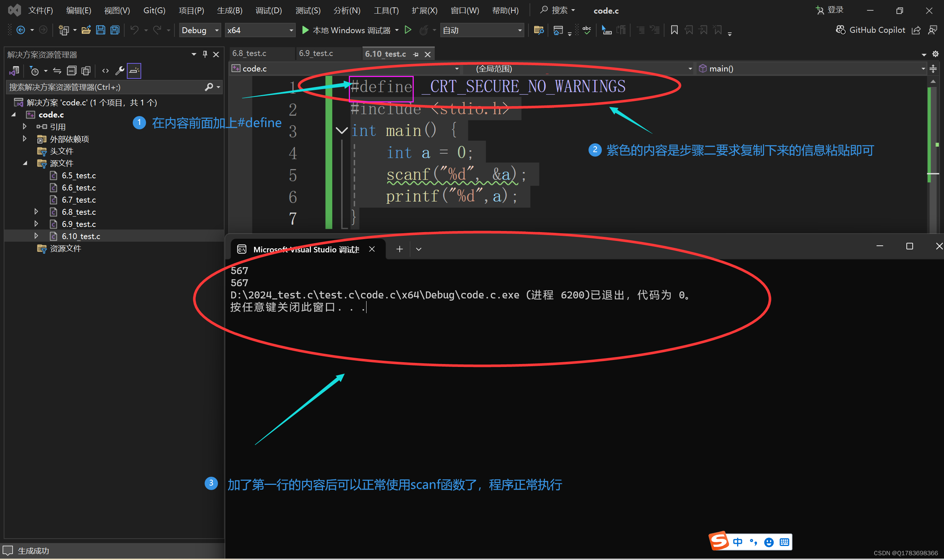This screenshot has height=560, width=944.
Task: Collapse the 源文件 folder
Action: [x=25, y=163]
